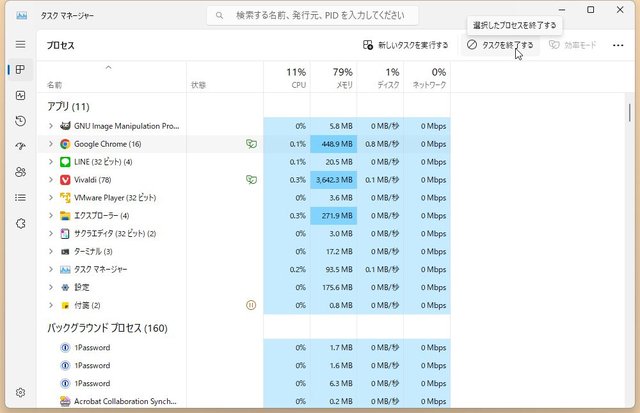This screenshot has width=640, height=413.
Task: Expand the サクラエディタ group
Action: coord(51,233)
